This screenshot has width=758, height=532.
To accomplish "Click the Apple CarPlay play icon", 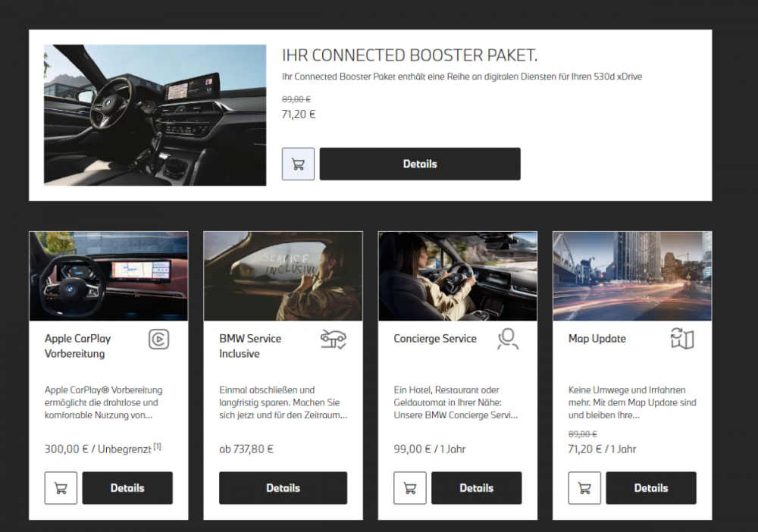I will [158, 340].
